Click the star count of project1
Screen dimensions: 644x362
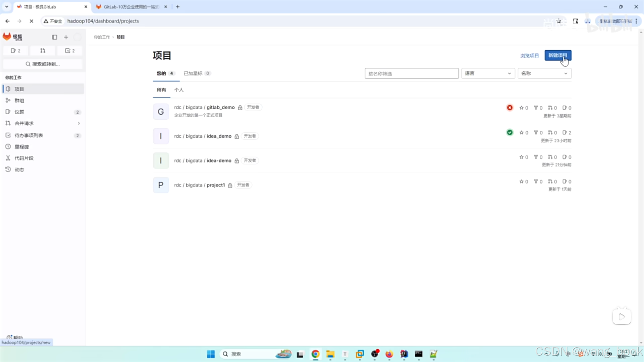(x=524, y=181)
